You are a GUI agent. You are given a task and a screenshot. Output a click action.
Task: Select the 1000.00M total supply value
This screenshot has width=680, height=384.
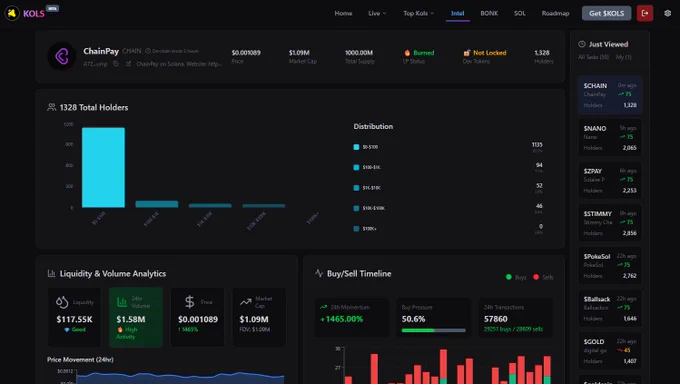[359, 53]
